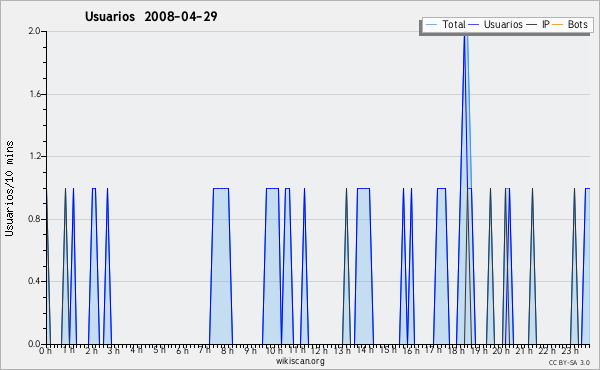Image resolution: width=600 pixels, height=370 pixels.
Task: Click the '5 h' x-axis label
Action: coord(159,350)
